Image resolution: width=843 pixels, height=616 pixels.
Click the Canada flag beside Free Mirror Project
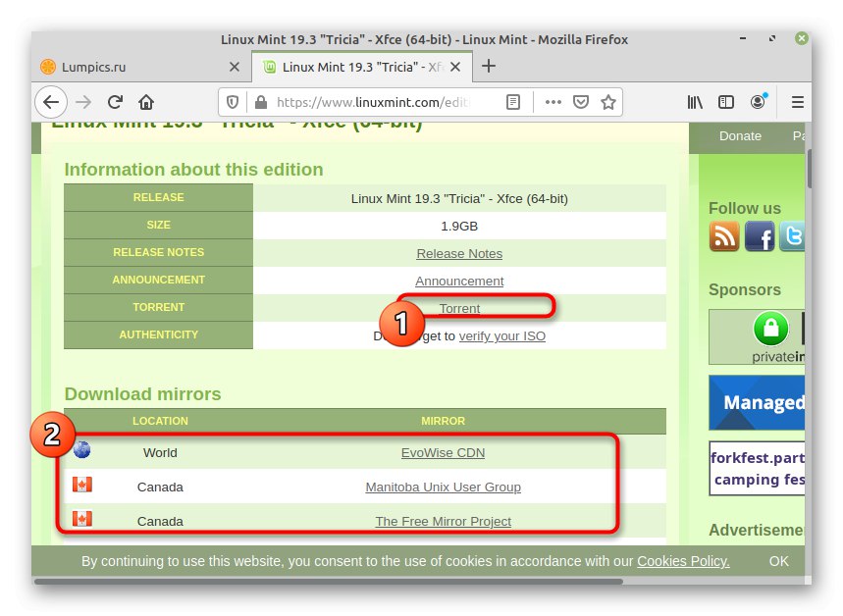coord(82,519)
